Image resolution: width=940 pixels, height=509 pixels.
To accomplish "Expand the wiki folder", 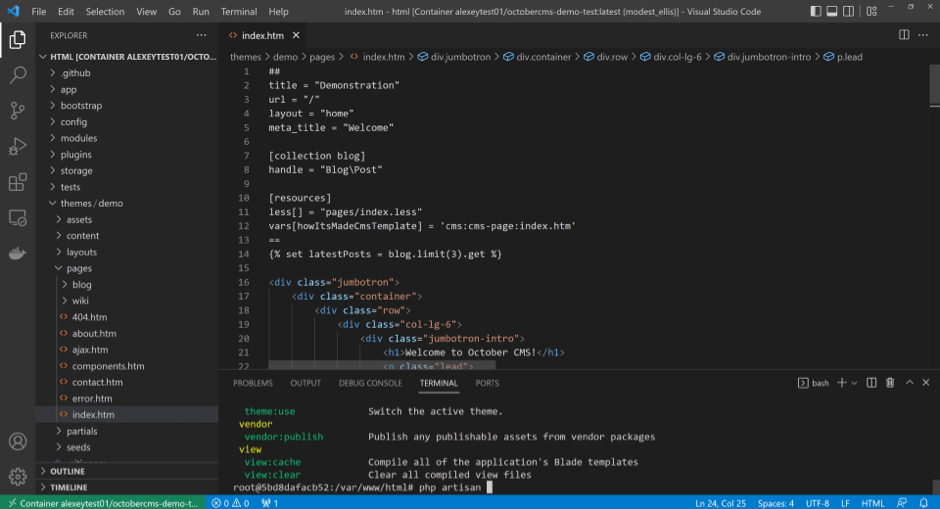I will coord(127,301).
